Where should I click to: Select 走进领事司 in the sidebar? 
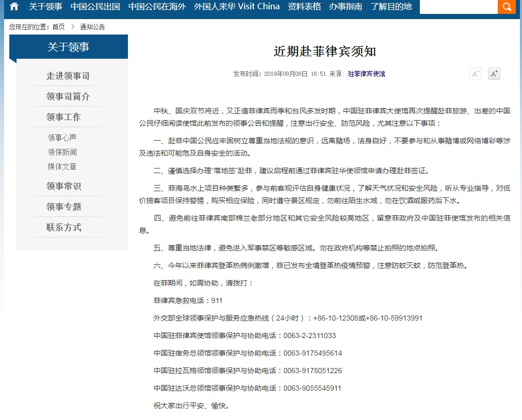[x=68, y=76]
